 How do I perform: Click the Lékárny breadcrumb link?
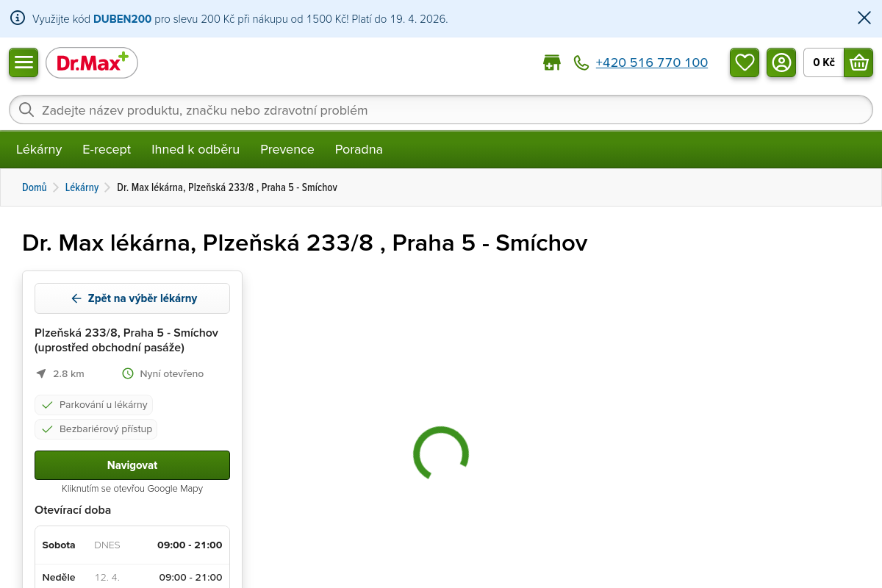[82, 187]
